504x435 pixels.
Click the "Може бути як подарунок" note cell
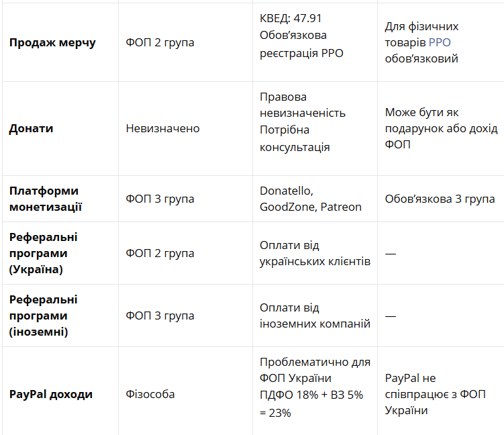coord(431,128)
